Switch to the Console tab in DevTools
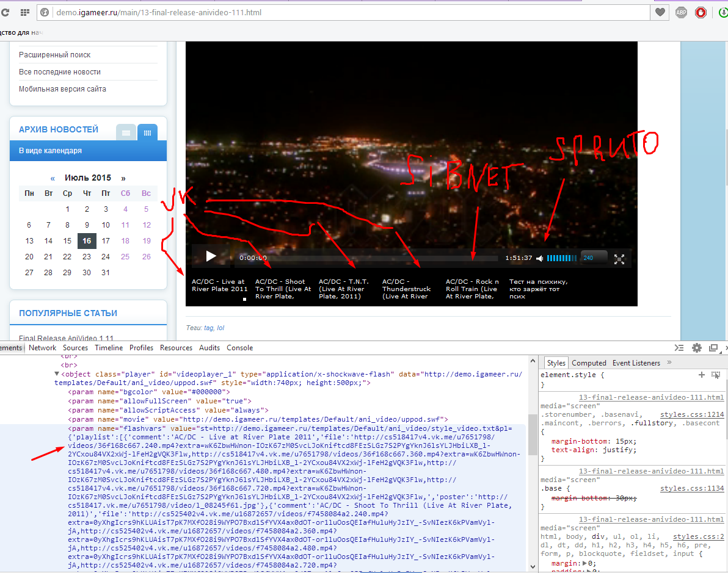The image size is (728, 573). tap(239, 347)
